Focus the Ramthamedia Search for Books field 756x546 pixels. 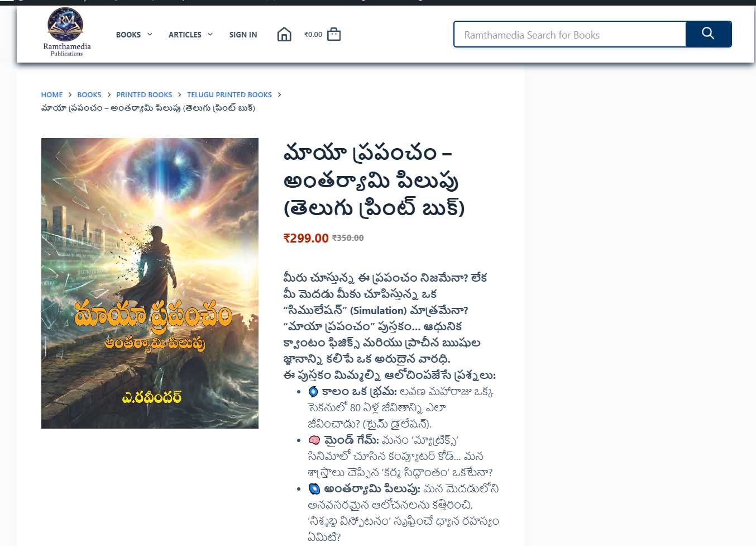pyautogui.click(x=570, y=34)
